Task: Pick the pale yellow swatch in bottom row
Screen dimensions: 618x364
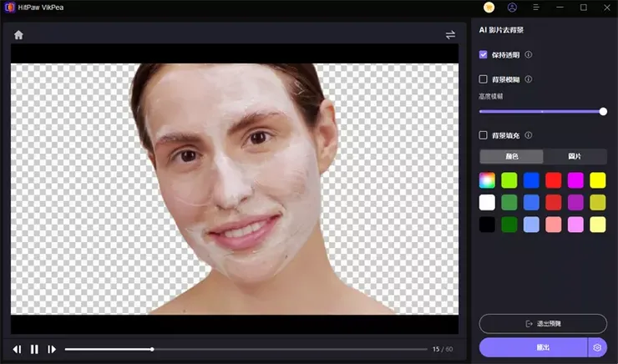Action: point(597,225)
